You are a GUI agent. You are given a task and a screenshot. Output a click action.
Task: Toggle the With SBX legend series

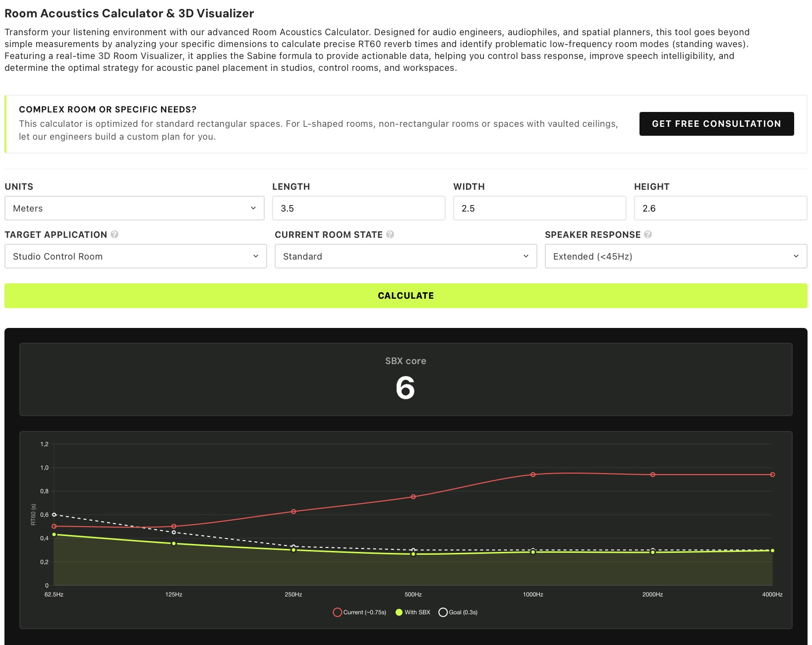[x=413, y=612]
